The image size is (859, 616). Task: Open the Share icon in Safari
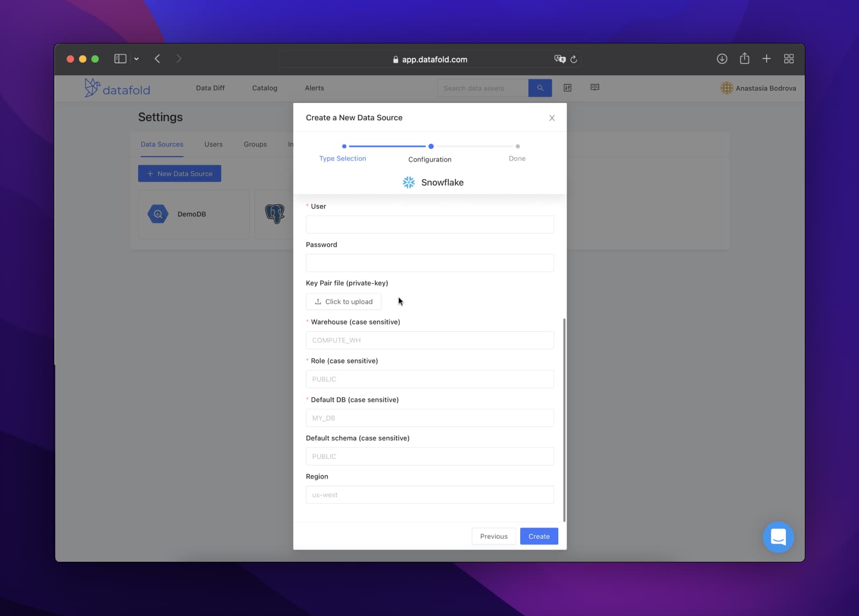pyautogui.click(x=744, y=58)
